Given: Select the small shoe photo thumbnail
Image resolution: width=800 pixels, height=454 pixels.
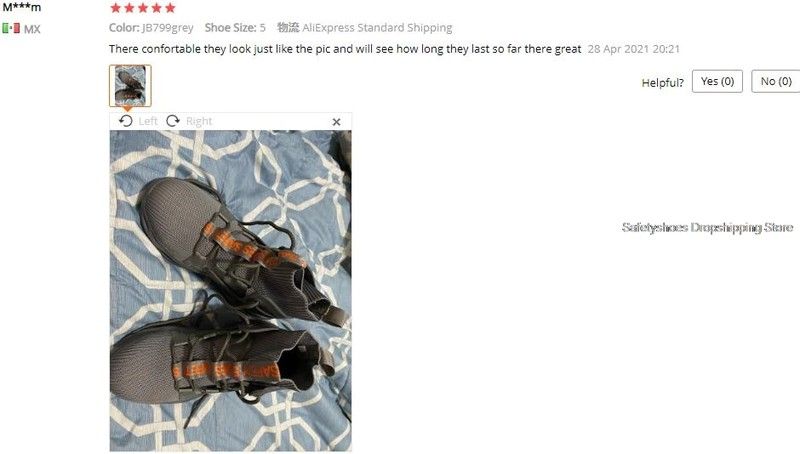Looking at the screenshot, I should click(x=130, y=86).
